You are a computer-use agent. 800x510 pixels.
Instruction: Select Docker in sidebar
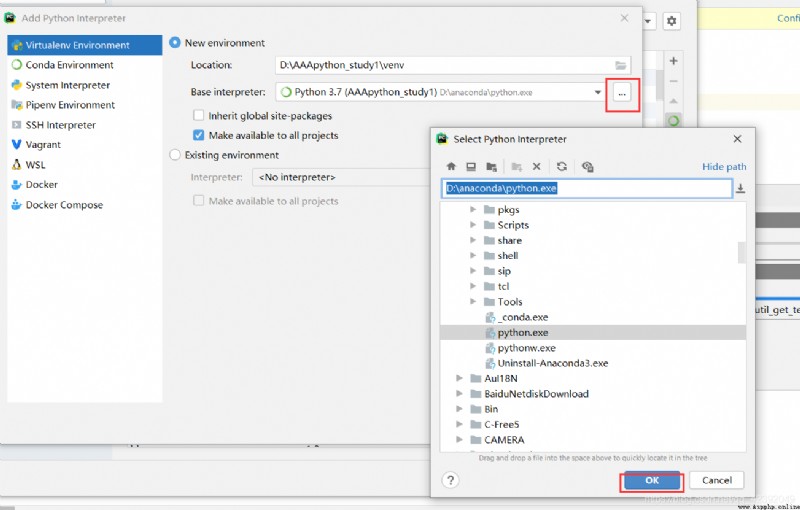tap(85, 185)
